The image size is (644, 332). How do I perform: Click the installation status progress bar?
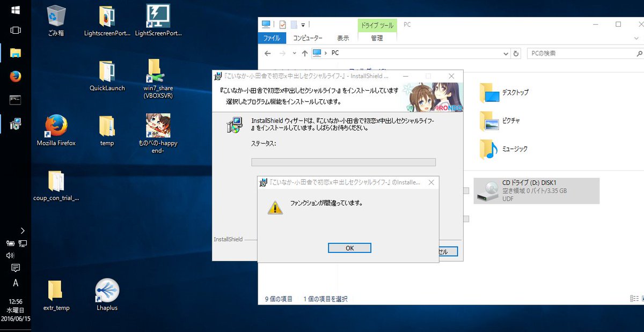click(343, 162)
